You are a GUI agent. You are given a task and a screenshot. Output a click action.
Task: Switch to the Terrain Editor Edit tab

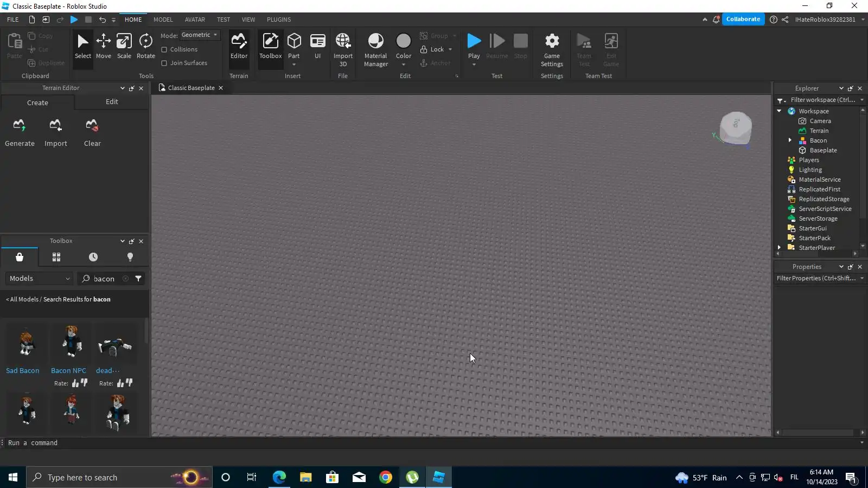(x=112, y=102)
